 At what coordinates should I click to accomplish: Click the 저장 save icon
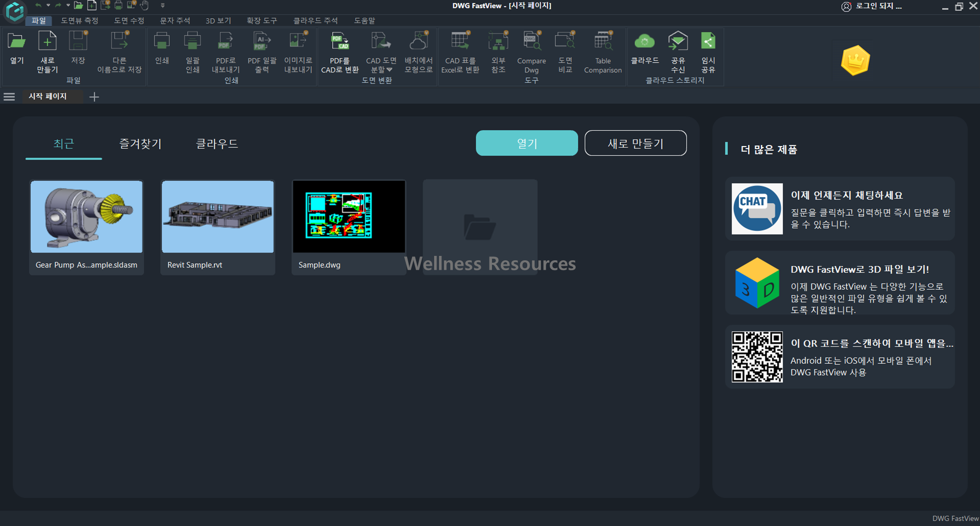[x=78, y=41]
